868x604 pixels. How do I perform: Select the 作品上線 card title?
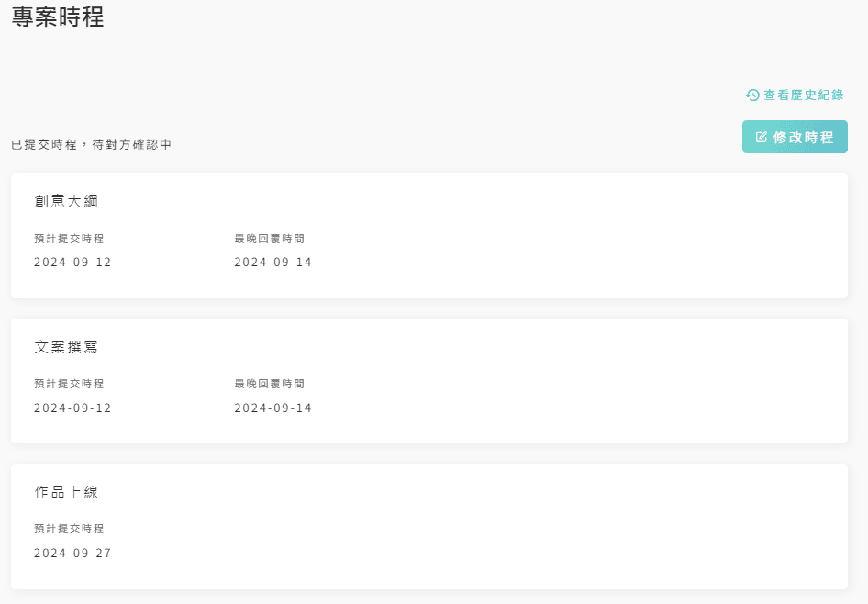coord(68,492)
